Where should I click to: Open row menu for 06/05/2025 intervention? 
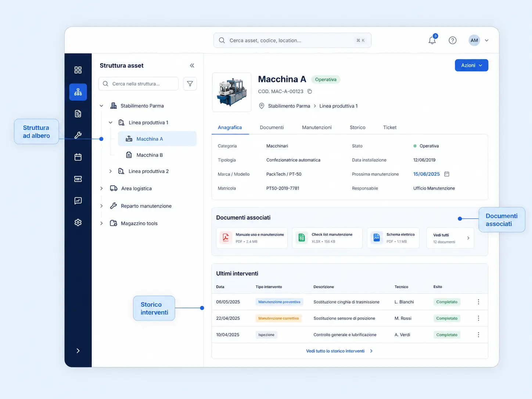tap(478, 302)
